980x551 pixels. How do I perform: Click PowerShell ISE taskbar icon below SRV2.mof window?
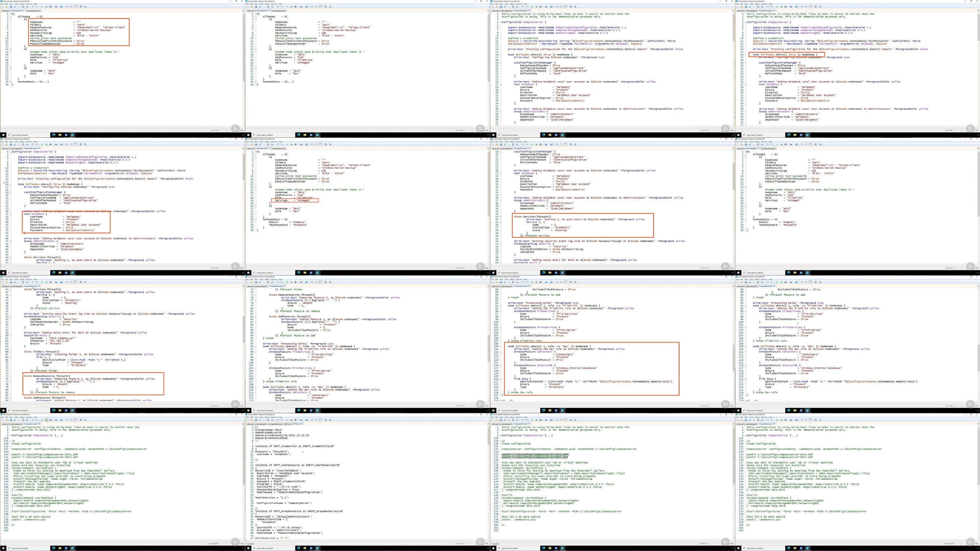pos(317,548)
